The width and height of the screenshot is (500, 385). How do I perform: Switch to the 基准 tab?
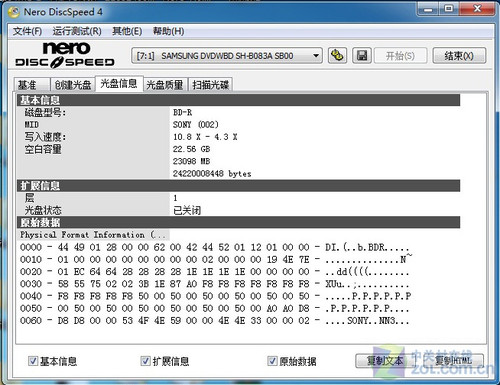(32, 85)
